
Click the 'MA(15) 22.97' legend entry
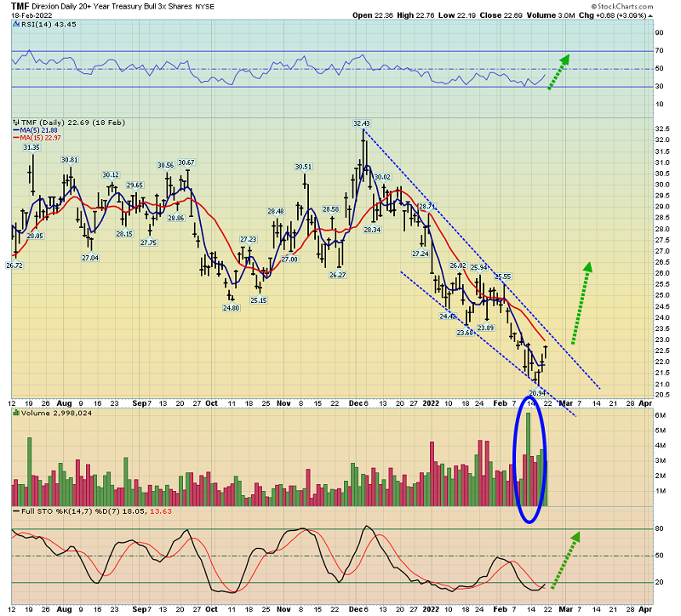pos(40,138)
